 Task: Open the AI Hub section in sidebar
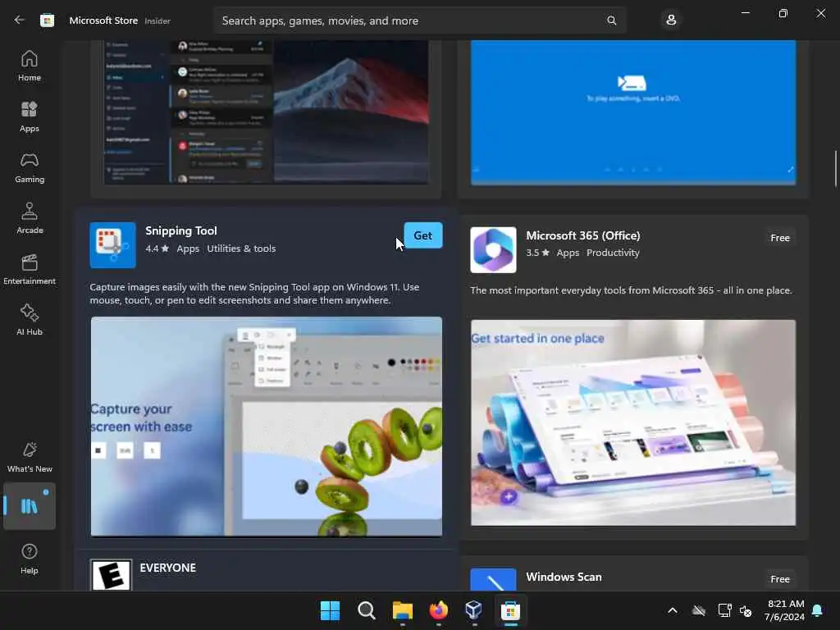(x=30, y=320)
